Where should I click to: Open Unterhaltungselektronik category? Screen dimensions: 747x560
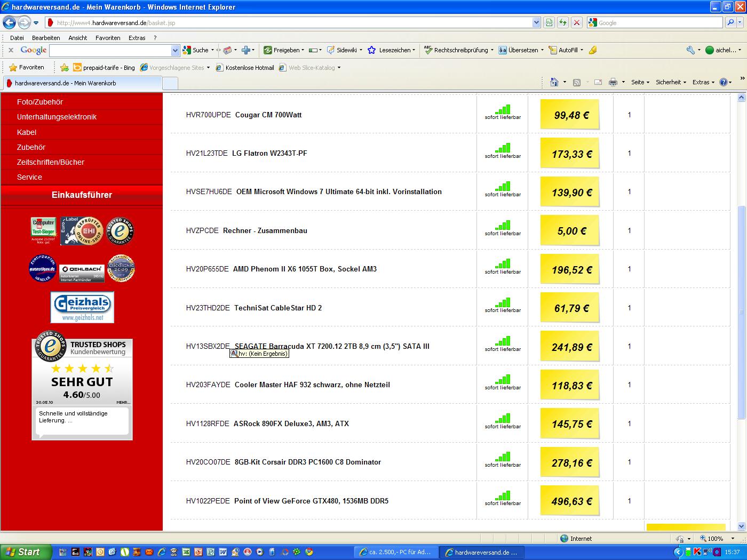click(x=57, y=117)
